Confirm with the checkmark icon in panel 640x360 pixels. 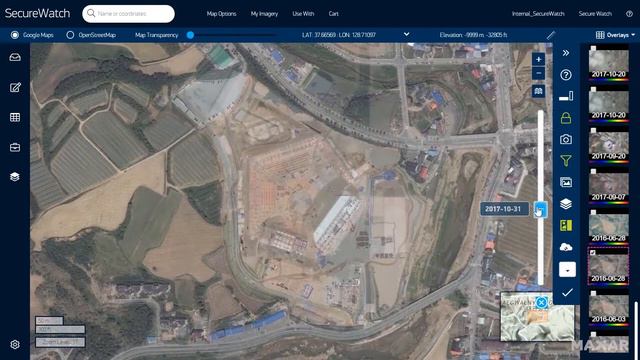tap(567, 292)
